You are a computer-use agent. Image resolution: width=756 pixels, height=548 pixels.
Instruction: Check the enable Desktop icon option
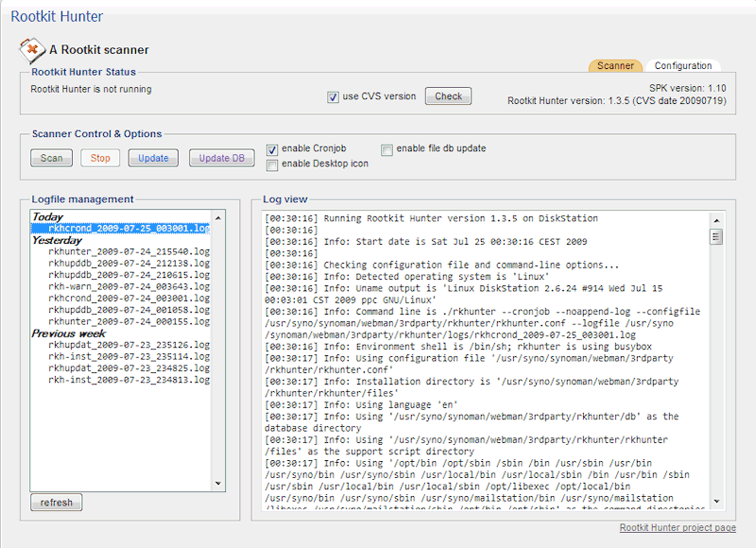[272, 164]
